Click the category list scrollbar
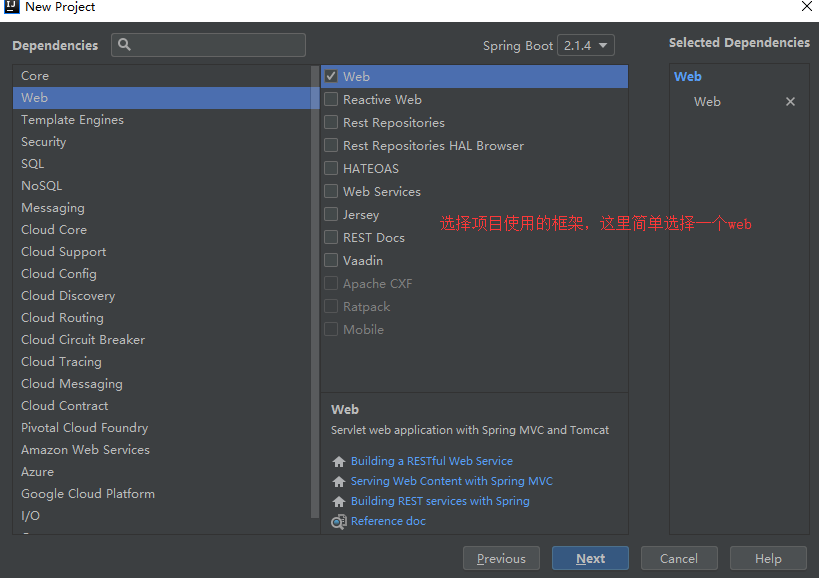This screenshot has height=578, width=819. click(x=315, y=292)
